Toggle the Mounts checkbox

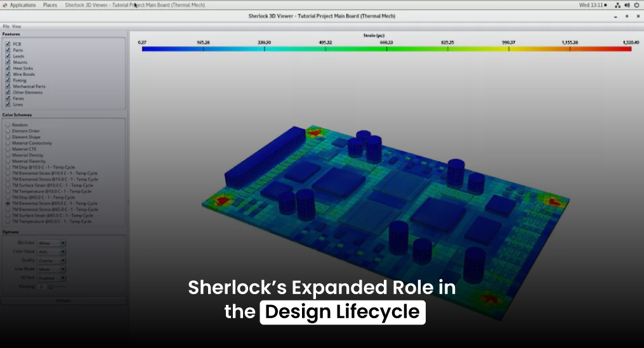click(x=8, y=62)
